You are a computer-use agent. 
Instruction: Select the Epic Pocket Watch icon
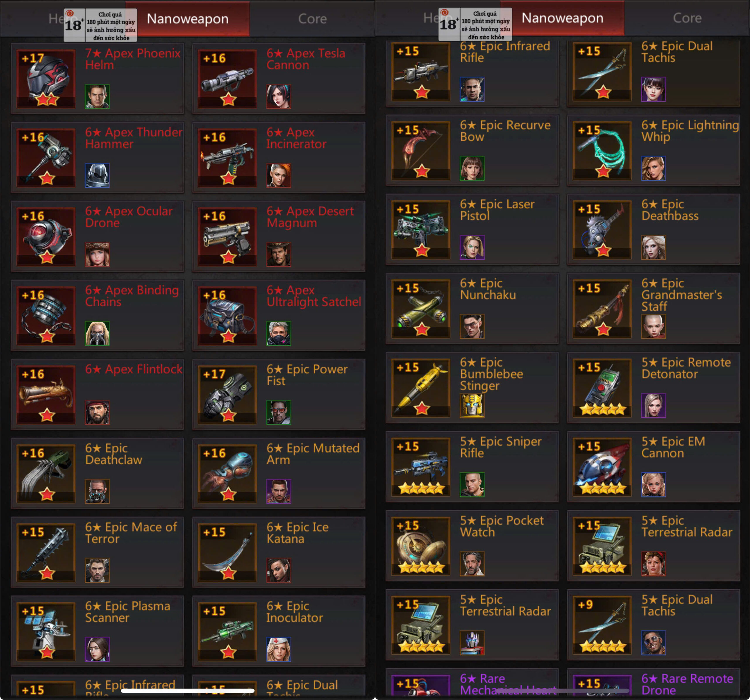(421, 546)
